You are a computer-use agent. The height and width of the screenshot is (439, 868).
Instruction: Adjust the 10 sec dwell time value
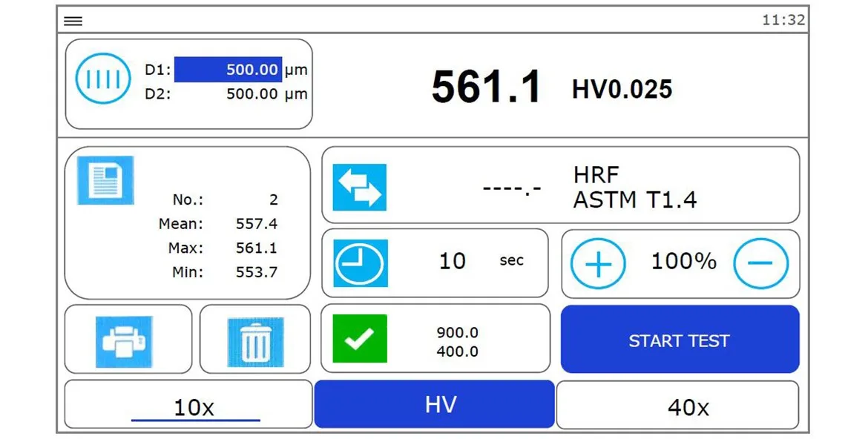click(x=453, y=261)
